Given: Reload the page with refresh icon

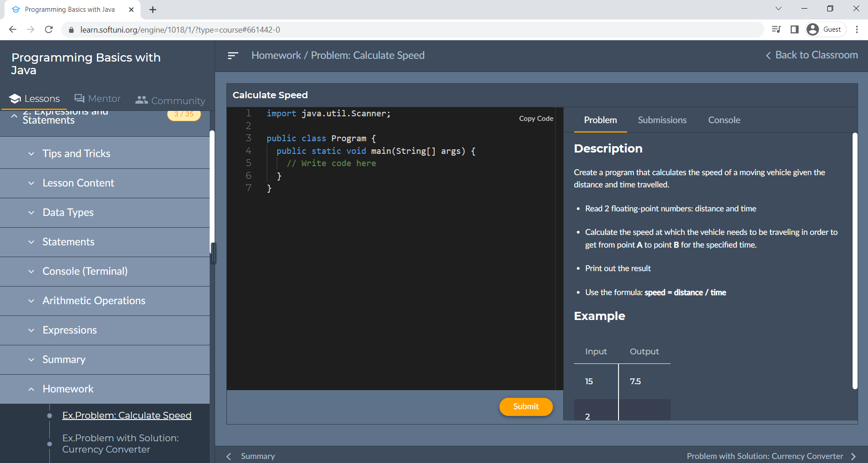Looking at the screenshot, I should pos(49,29).
